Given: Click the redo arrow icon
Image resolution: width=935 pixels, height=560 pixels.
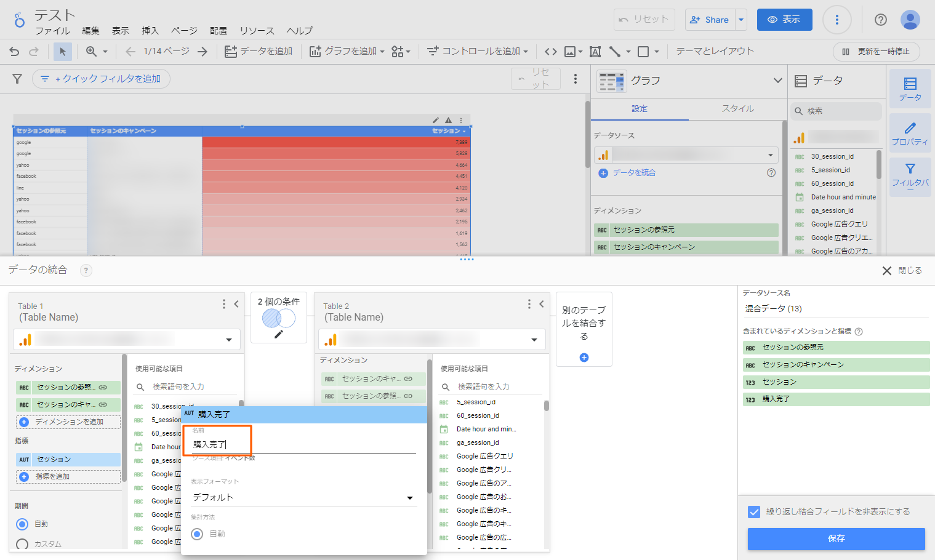Looking at the screenshot, I should point(34,52).
